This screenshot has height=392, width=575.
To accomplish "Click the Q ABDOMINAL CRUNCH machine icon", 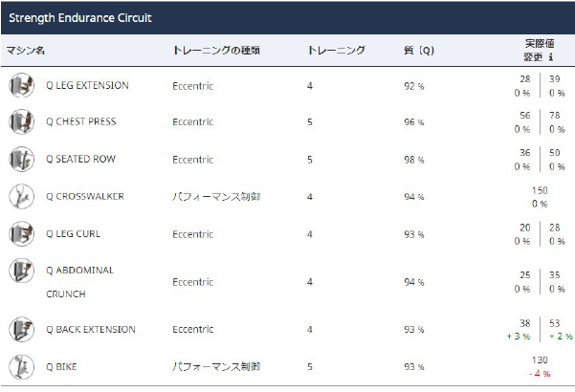I will tap(20, 271).
